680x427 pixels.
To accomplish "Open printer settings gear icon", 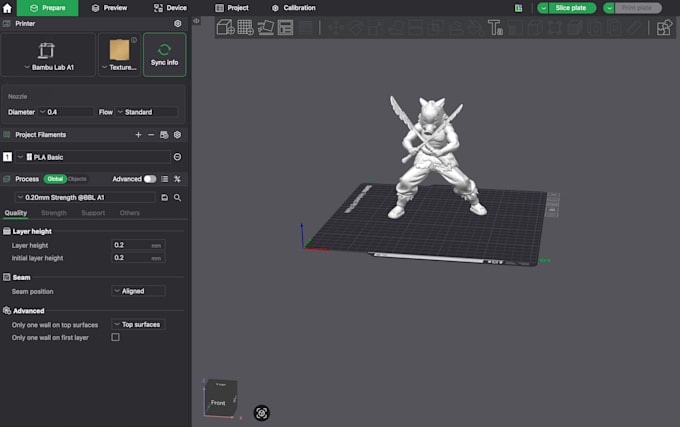I will 177,23.
